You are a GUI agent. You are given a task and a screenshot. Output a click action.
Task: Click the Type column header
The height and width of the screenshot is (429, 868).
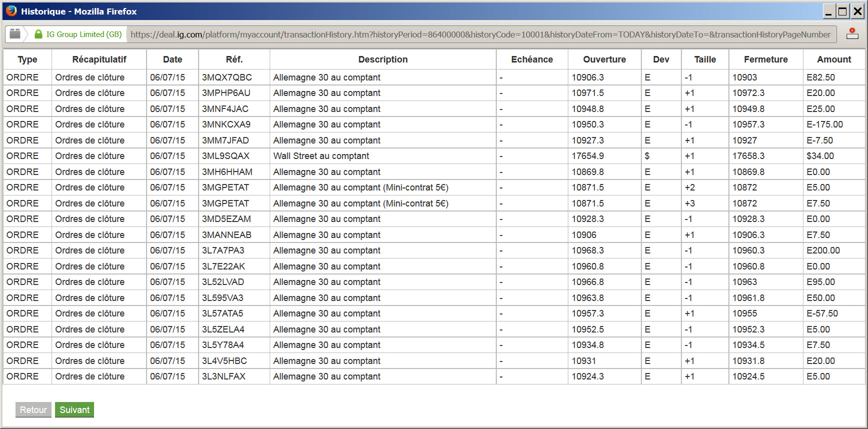pyautogui.click(x=28, y=59)
